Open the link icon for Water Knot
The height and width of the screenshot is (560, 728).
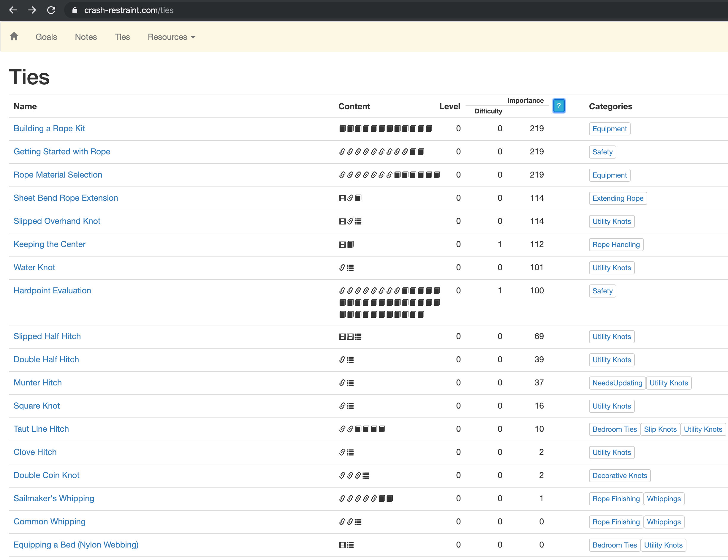coord(342,268)
